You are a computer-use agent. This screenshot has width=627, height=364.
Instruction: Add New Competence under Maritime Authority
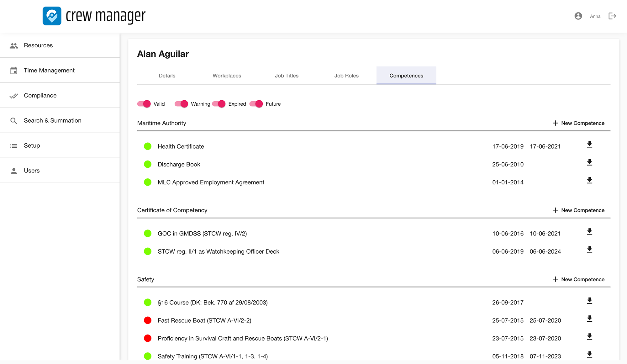point(578,123)
